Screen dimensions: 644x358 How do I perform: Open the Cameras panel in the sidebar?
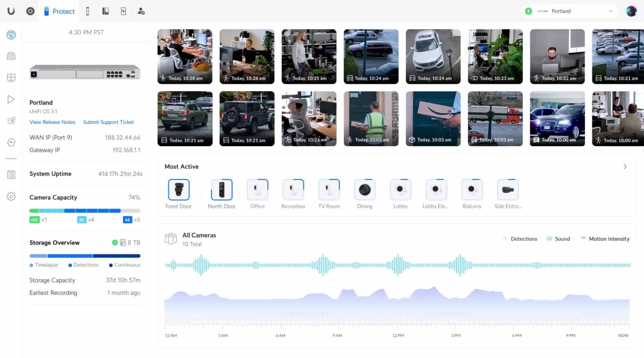pyautogui.click(x=11, y=56)
